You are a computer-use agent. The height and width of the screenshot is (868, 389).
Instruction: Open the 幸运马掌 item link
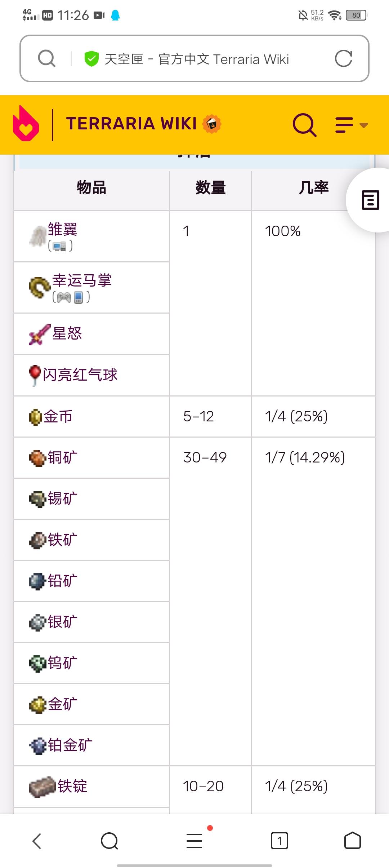(82, 280)
